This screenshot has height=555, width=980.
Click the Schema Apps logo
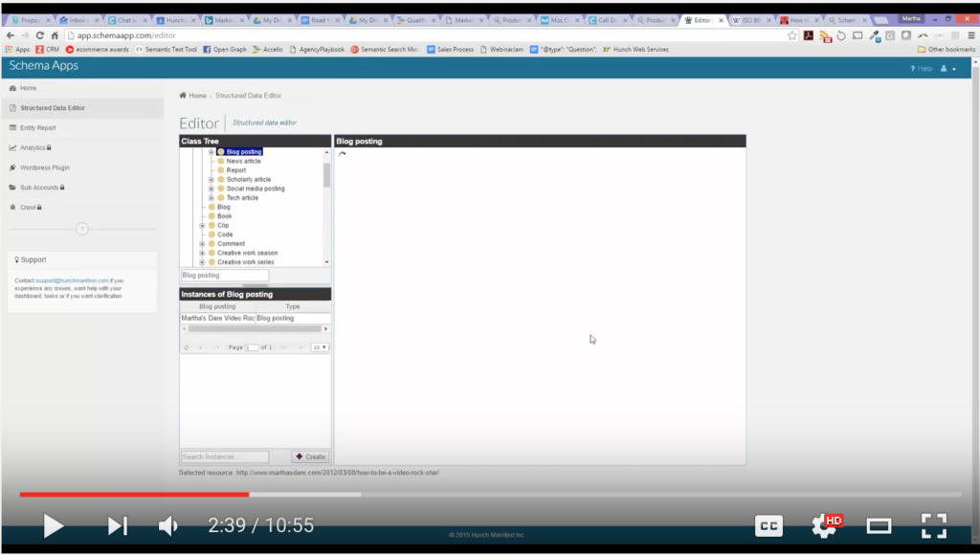[x=44, y=66]
